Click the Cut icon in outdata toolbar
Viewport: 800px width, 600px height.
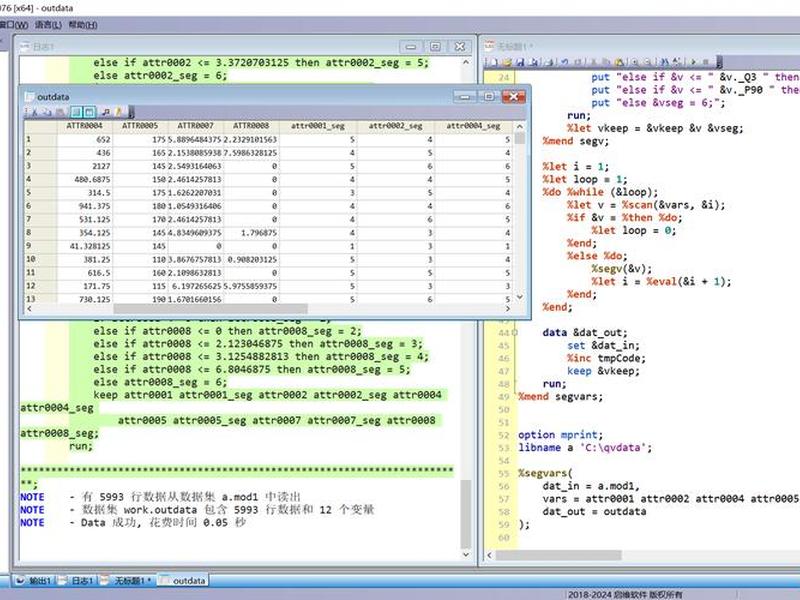[34, 112]
